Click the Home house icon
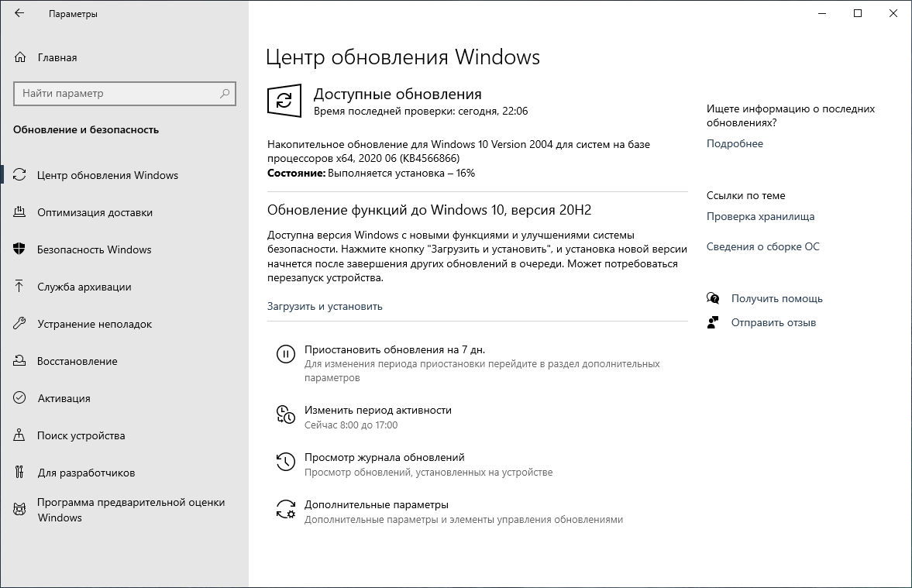Viewport: 912px width, 588px height. (x=20, y=57)
